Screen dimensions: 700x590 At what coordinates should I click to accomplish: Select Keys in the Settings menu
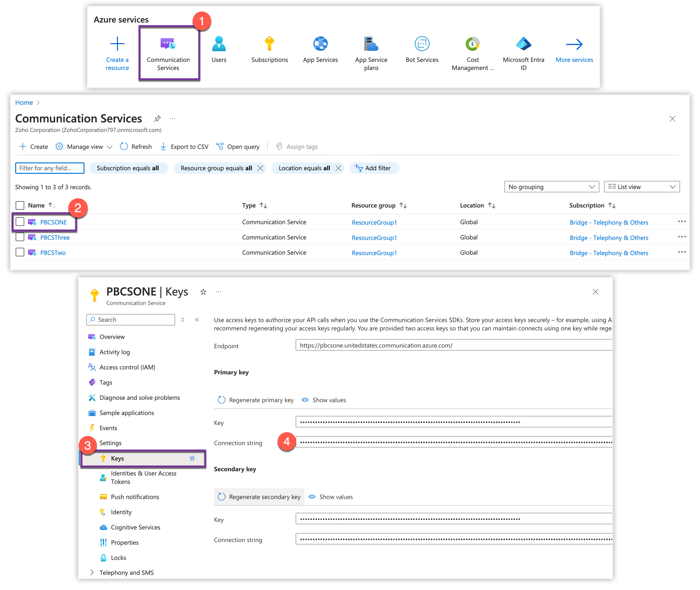click(x=117, y=458)
